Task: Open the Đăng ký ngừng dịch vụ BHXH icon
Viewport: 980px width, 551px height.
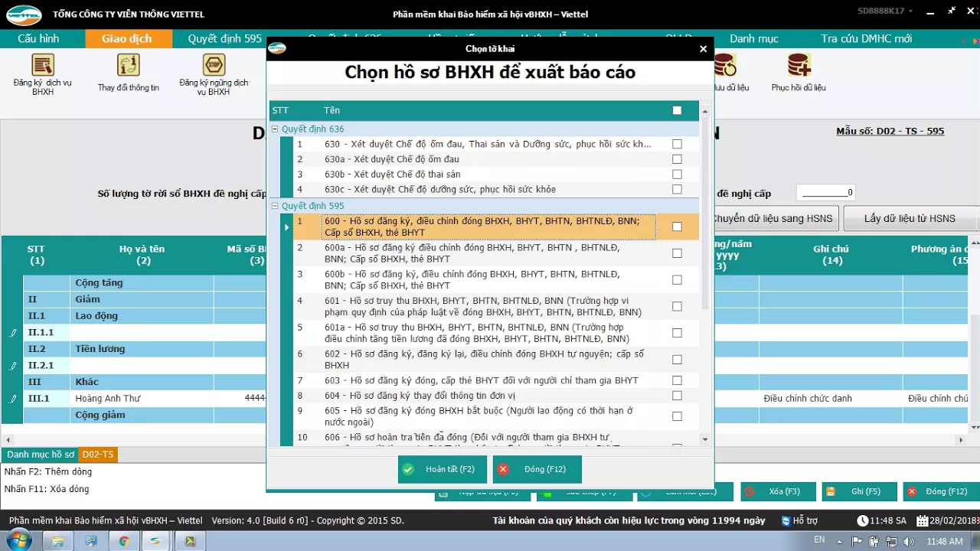Action: (214, 65)
